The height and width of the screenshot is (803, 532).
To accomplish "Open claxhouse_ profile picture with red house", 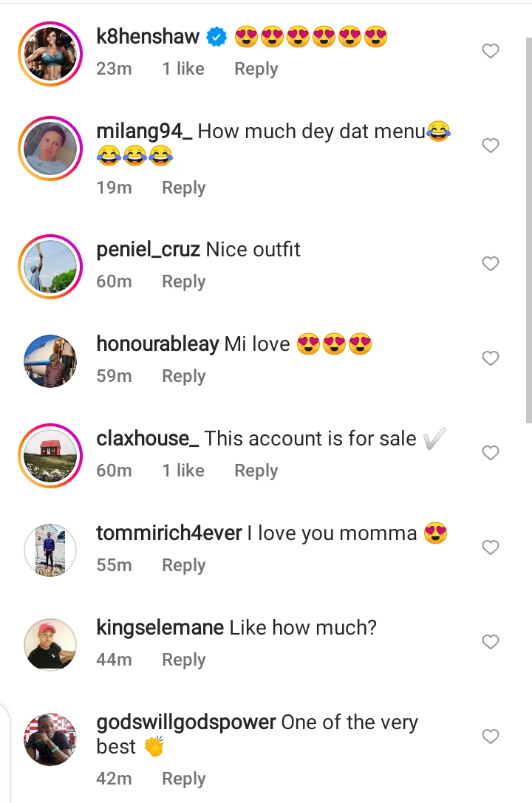I will click(x=50, y=454).
